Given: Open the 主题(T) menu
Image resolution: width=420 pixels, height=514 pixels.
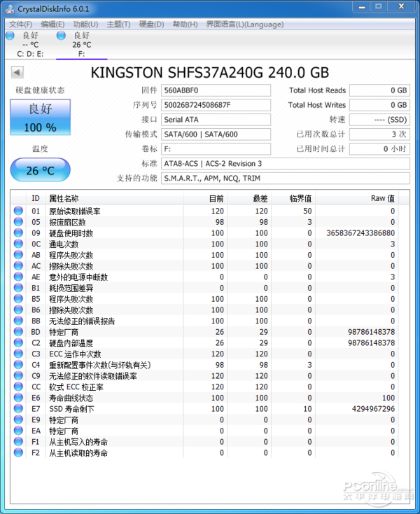Looking at the screenshot, I should click(118, 25).
